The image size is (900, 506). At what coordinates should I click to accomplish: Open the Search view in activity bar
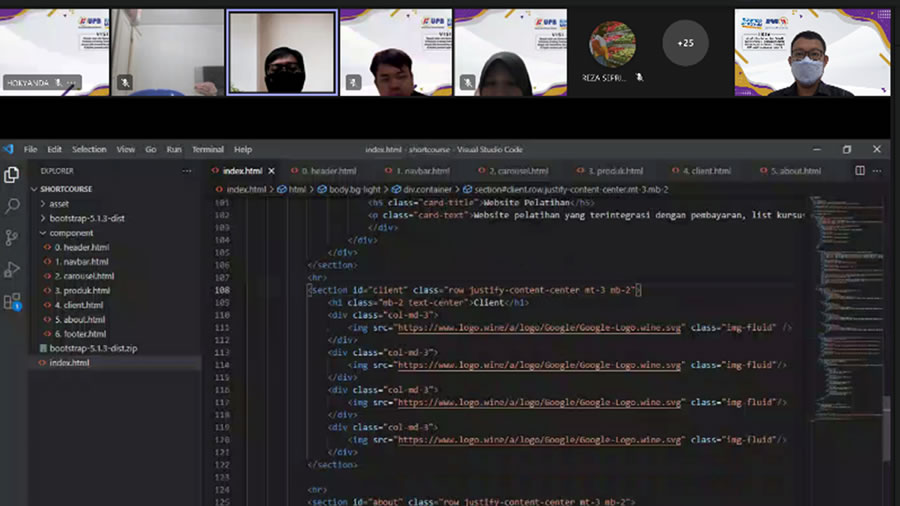click(12, 206)
